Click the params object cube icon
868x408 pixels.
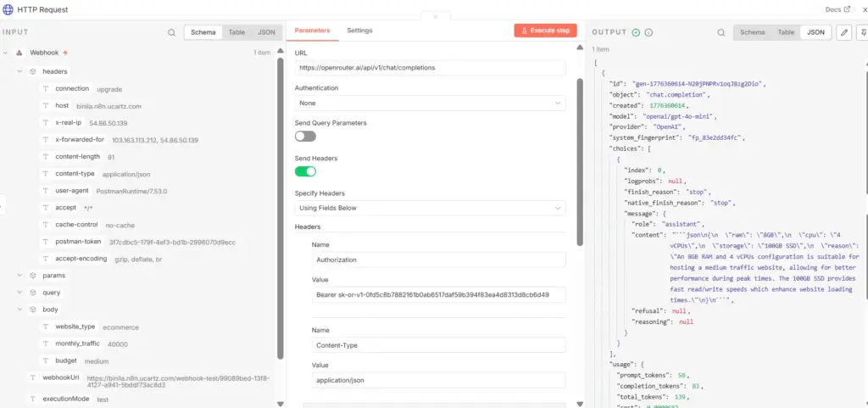33,275
